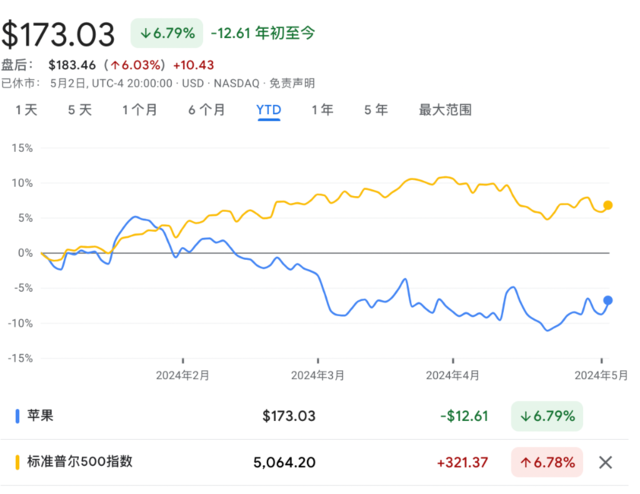Click the blue 苹果 legend color marker
640x494 pixels.
(x=19, y=415)
